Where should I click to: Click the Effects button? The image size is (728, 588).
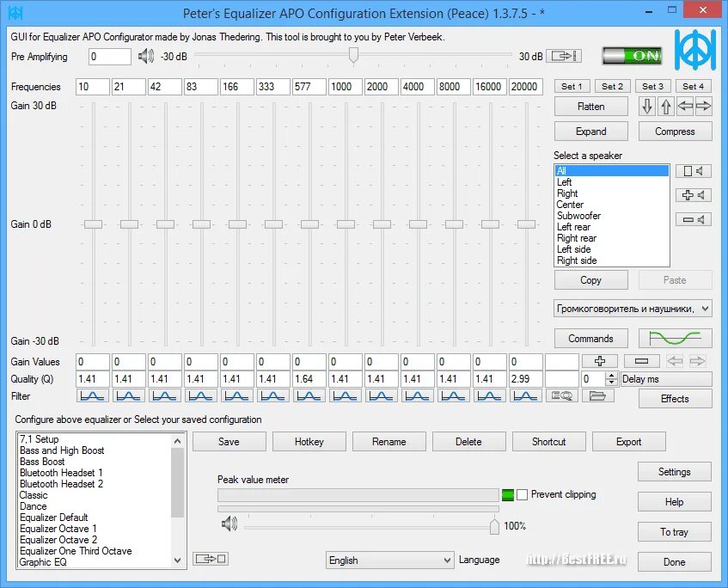(x=675, y=399)
